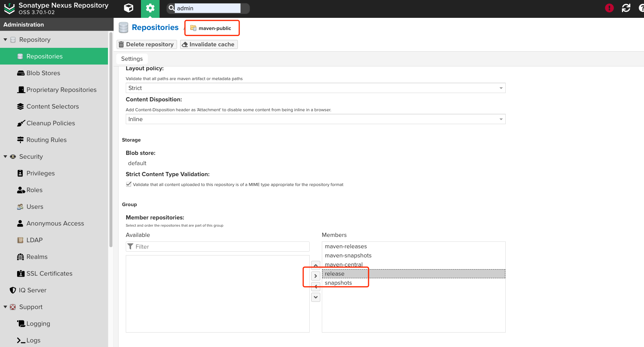The width and height of the screenshot is (644, 347).
Task: Click move down arrow for members
Action: [316, 297]
